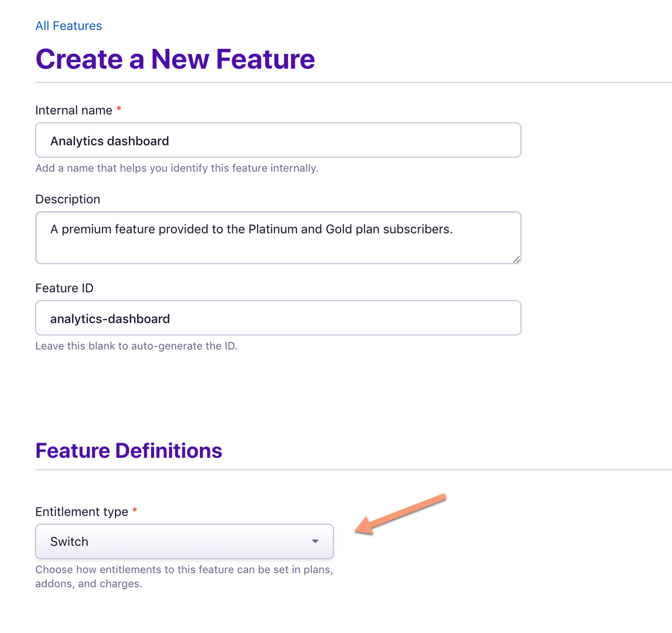Click the Description label text

click(68, 199)
